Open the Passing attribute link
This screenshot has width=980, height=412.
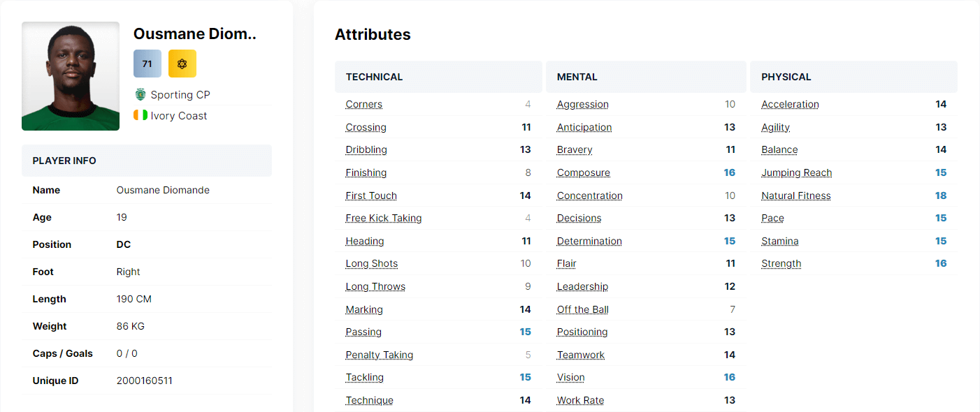(363, 332)
